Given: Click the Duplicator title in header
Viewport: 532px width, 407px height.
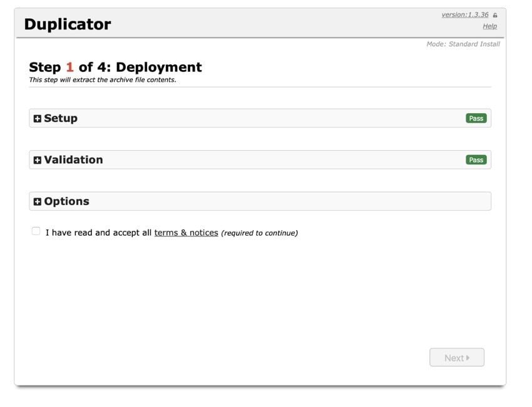Looking at the screenshot, I should (x=67, y=24).
